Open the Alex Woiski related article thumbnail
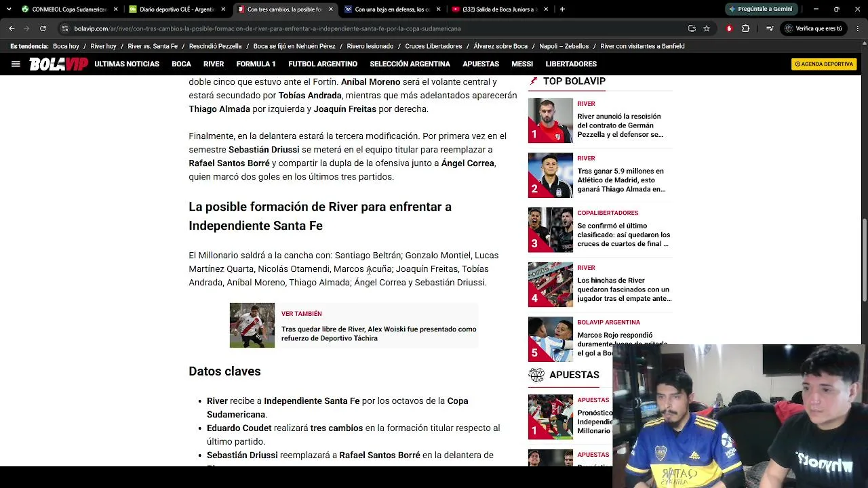The height and width of the screenshot is (488, 868). (x=252, y=325)
